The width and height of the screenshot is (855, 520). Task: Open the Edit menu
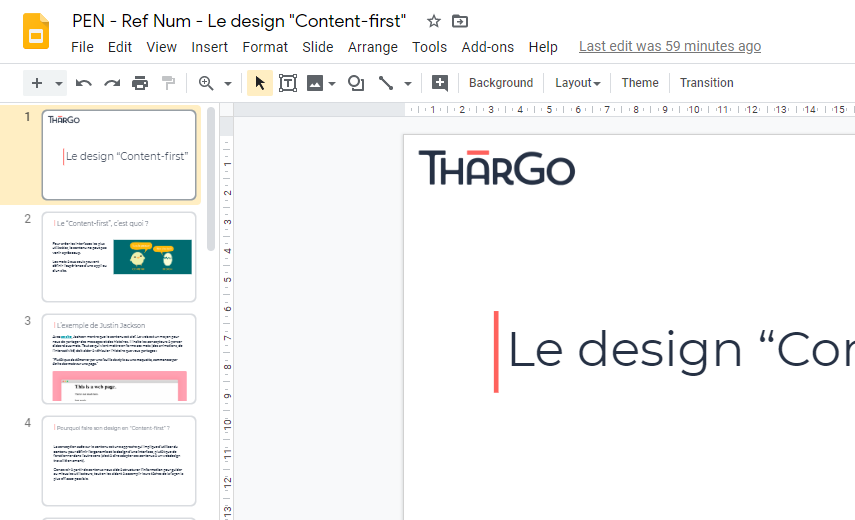[119, 47]
